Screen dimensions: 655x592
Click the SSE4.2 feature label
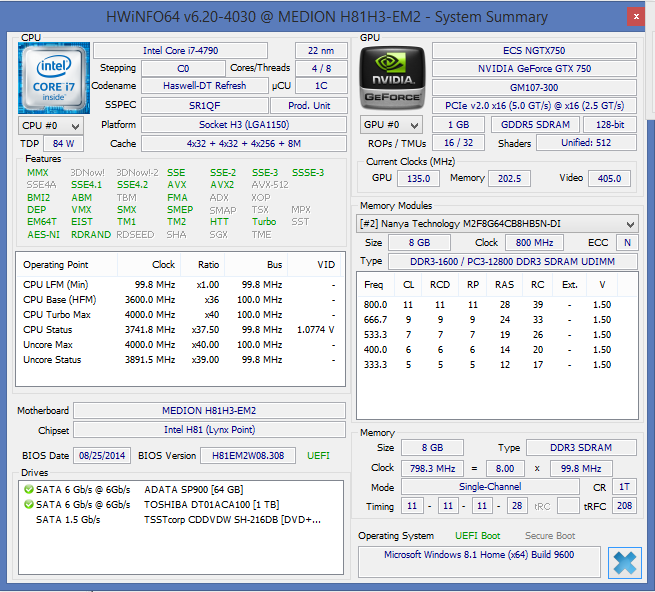point(132,185)
